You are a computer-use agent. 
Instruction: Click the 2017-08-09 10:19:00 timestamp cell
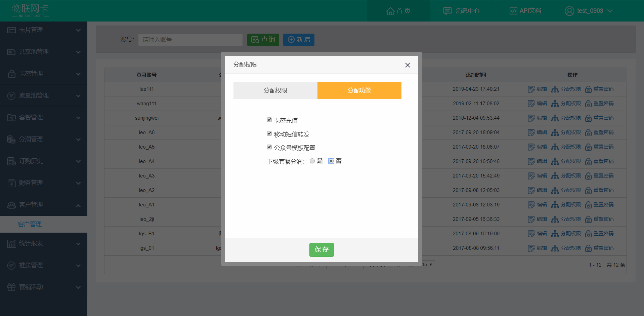pos(476,234)
